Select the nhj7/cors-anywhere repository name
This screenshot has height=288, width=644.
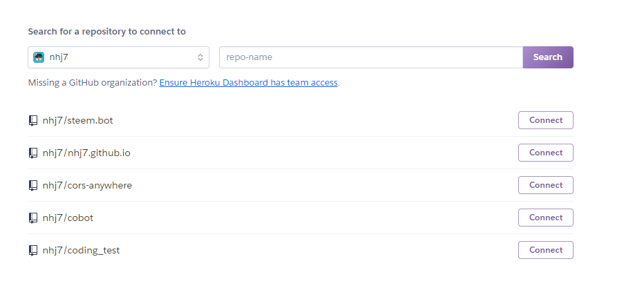click(x=87, y=185)
